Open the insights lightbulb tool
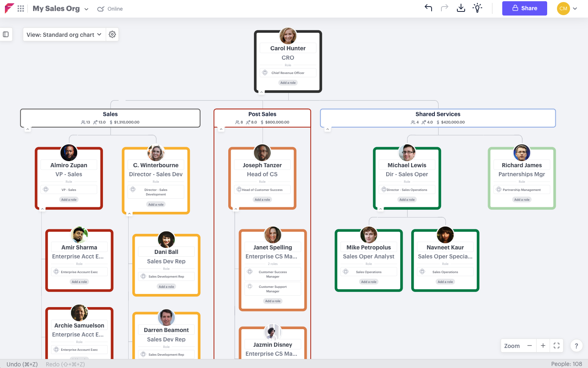This screenshot has width=588, height=368. point(477,8)
